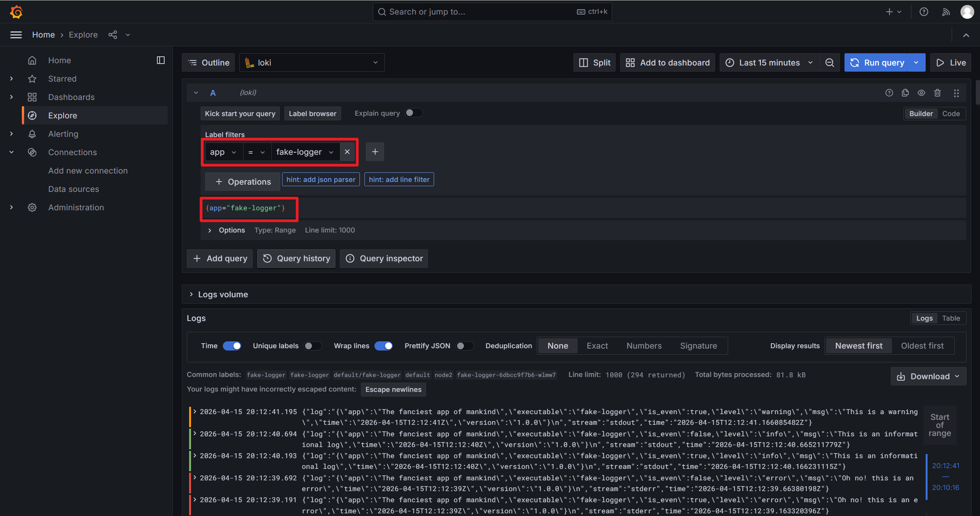Click Split to split the pane

click(x=595, y=62)
